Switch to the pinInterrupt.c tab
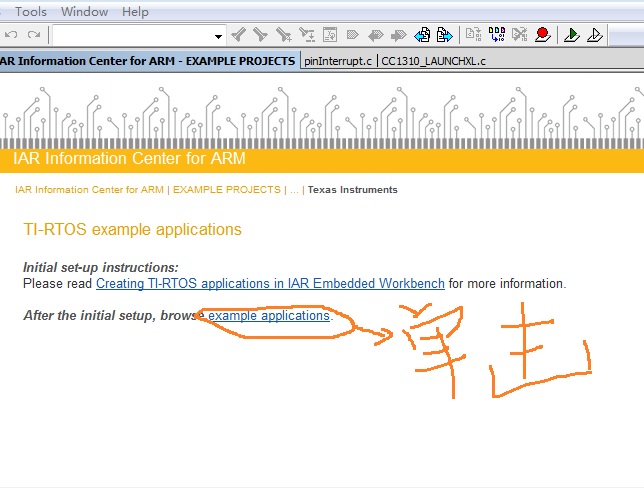The width and height of the screenshot is (644, 489). tap(338, 61)
